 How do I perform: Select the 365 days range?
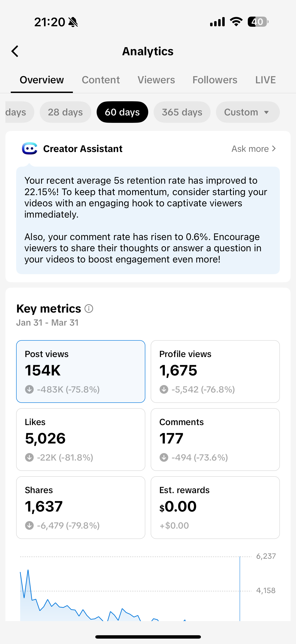[x=182, y=112]
